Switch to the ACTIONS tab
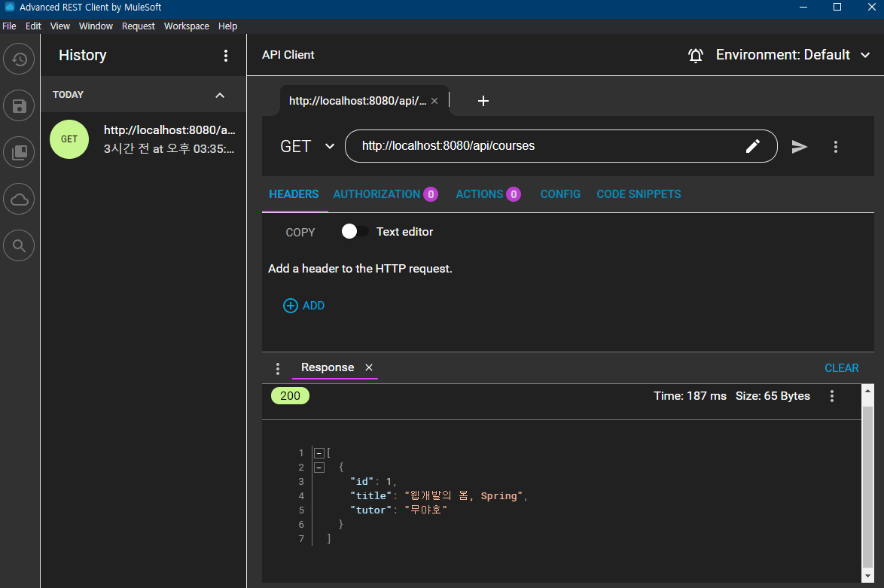The image size is (884, 588). click(x=488, y=194)
